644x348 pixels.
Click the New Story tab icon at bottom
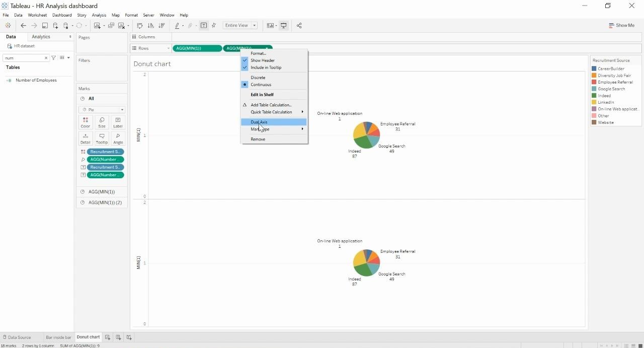point(129,337)
